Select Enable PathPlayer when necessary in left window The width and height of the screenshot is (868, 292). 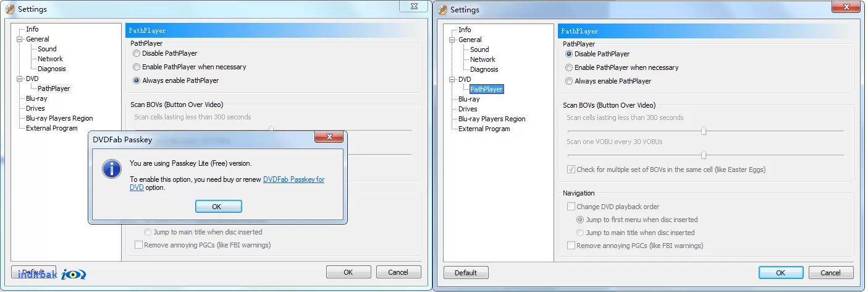click(189, 67)
